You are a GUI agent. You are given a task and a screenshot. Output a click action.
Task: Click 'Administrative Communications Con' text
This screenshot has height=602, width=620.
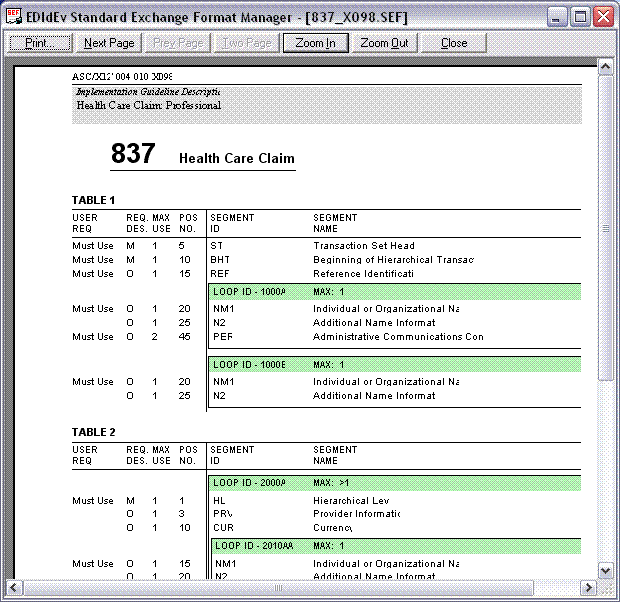(x=398, y=337)
